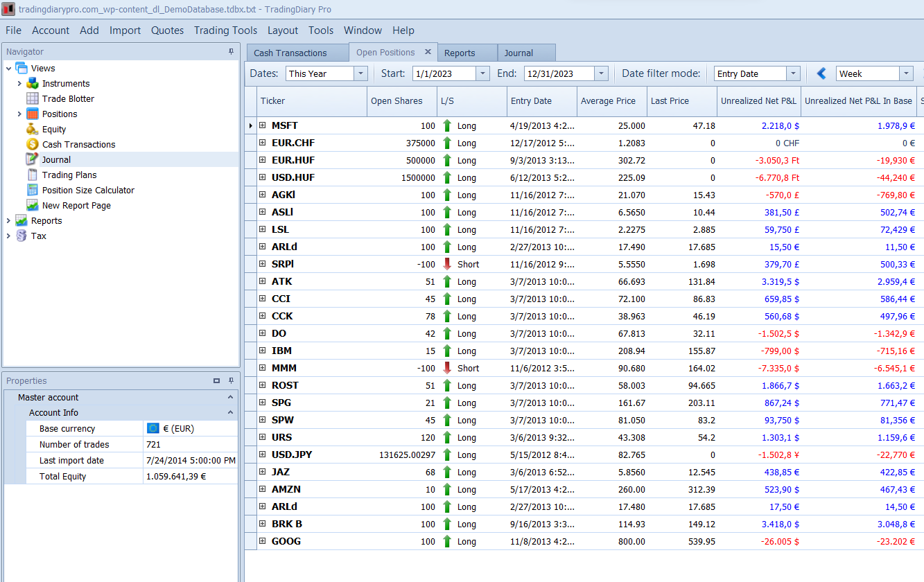Expand the Instruments tree node
The width and height of the screenshot is (924, 582).
point(19,83)
